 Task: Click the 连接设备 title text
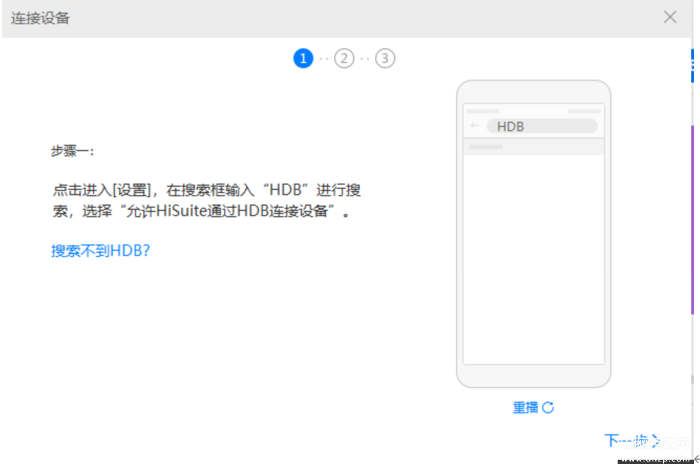click(40, 18)
